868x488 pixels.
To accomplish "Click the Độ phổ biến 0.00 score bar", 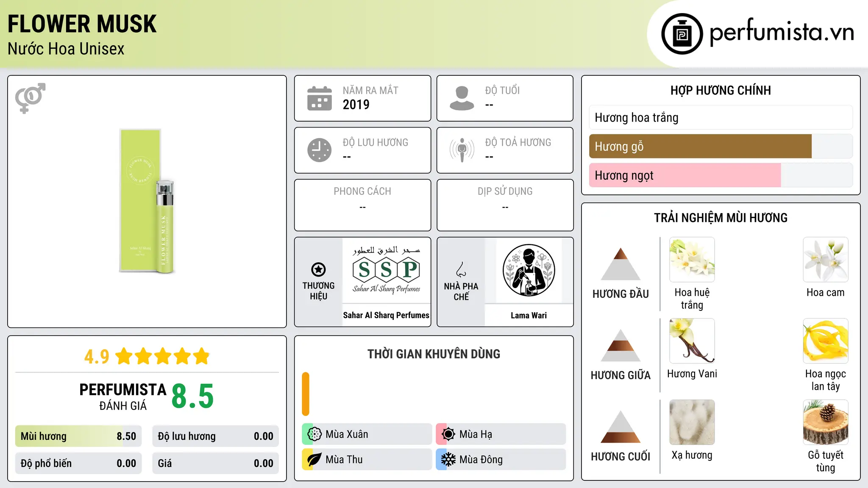I will point(78,463).
